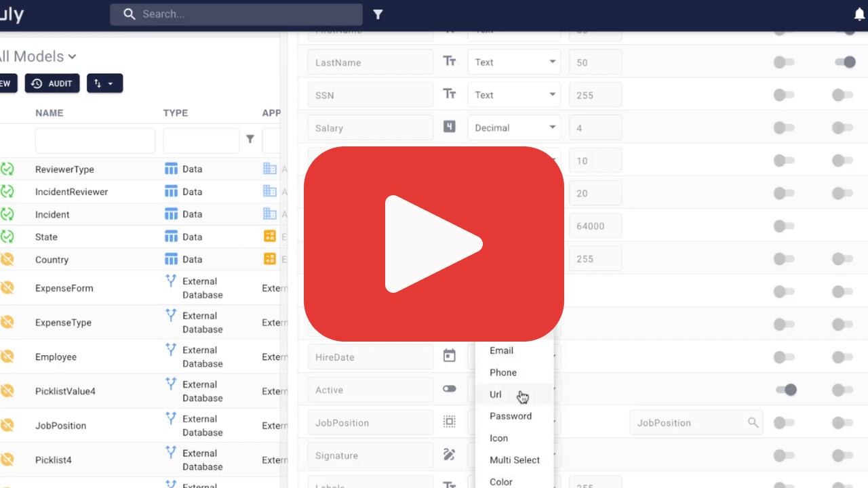The image size is (868, 488).
Task: Open the Salary type dropdown showing Decimal
Action: tap(514, 127)
